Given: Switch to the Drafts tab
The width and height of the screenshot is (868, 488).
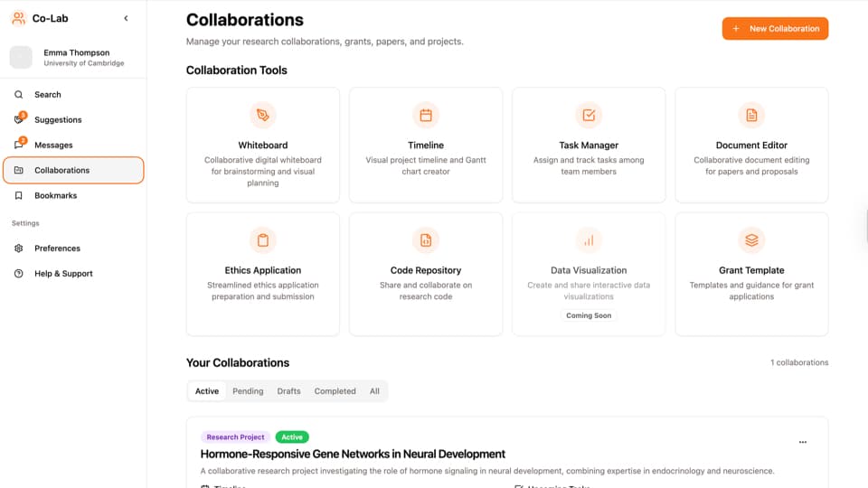Looking at the screenshot, I should pyautogui.click(x=289, y=391).
